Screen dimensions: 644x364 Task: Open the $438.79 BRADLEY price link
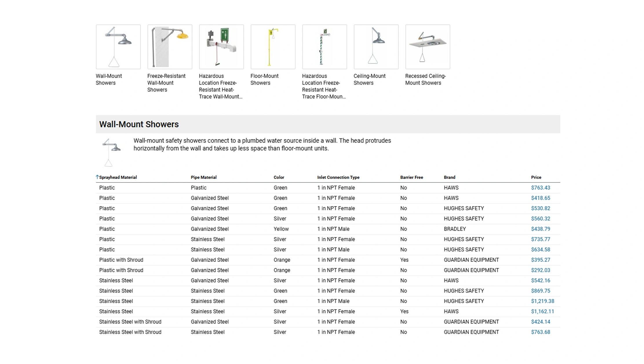click(x=541, y=229)
